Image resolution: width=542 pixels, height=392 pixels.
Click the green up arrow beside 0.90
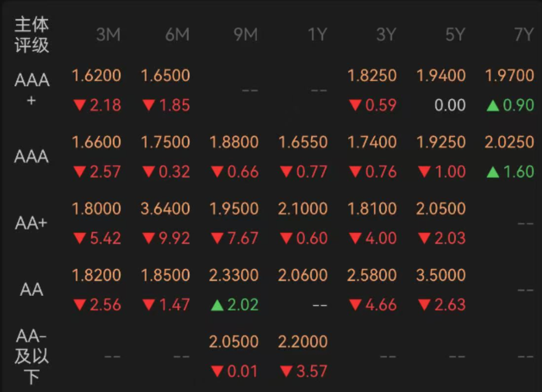(x=493, y=105)
